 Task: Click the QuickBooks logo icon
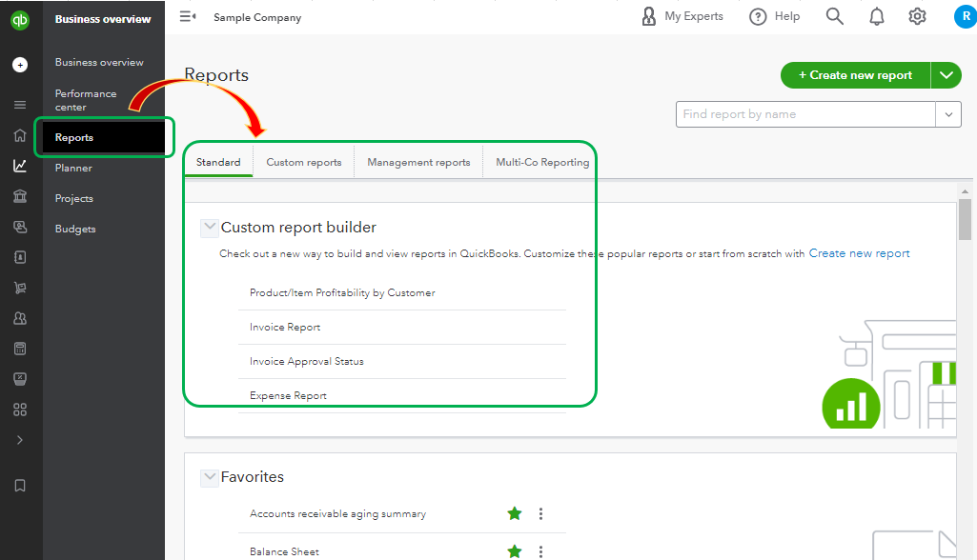click(x=20, y=20)
